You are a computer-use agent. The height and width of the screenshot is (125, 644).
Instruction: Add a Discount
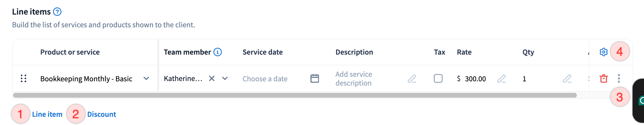tap(101, 114)
